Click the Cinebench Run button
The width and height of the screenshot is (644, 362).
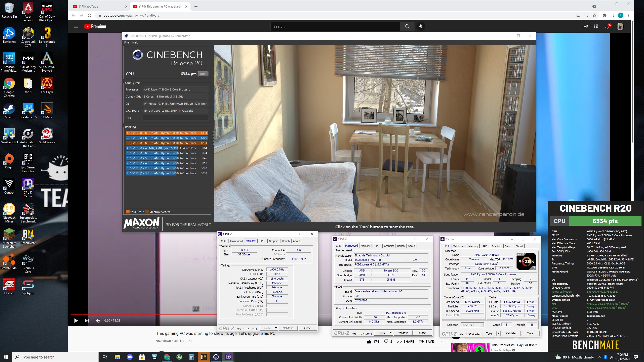point(203,74)
